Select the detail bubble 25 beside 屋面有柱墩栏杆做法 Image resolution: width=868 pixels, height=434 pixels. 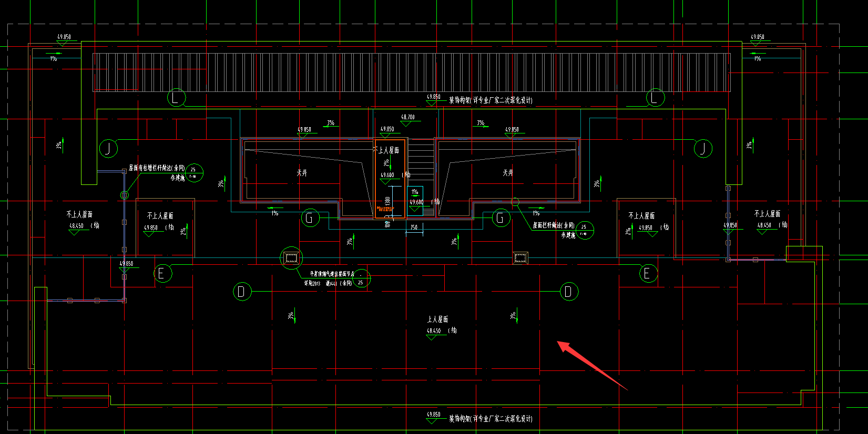point(194,173)
